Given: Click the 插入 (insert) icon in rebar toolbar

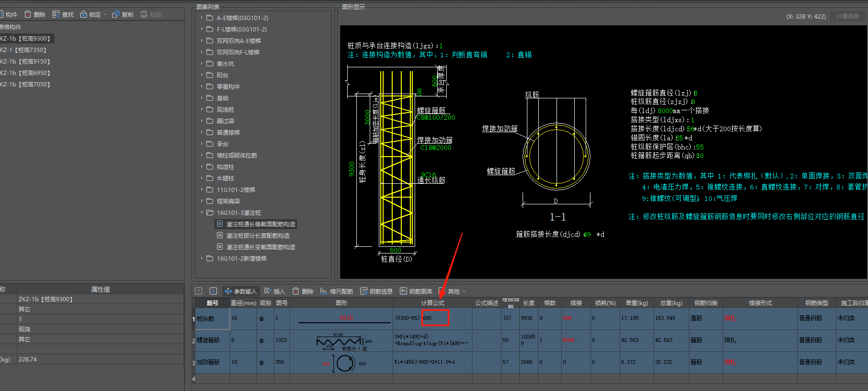Looking at the screenshot, I should pyautogui.click(x=268, y=291).
